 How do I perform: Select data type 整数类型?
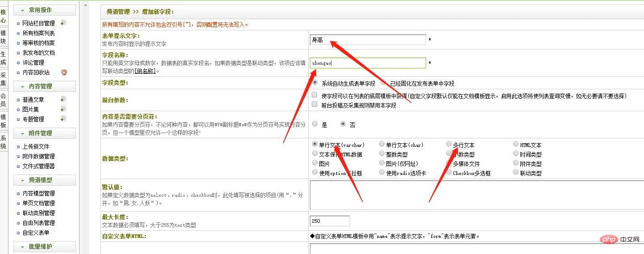click(382, 154)
